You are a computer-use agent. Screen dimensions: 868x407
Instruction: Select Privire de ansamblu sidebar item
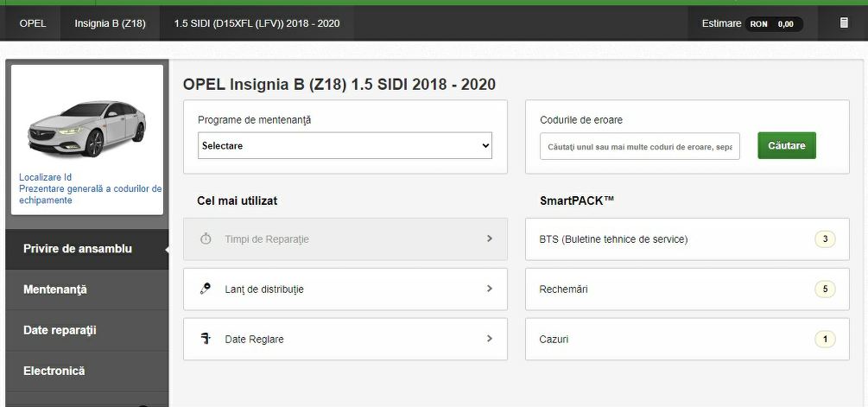(78, 249)
